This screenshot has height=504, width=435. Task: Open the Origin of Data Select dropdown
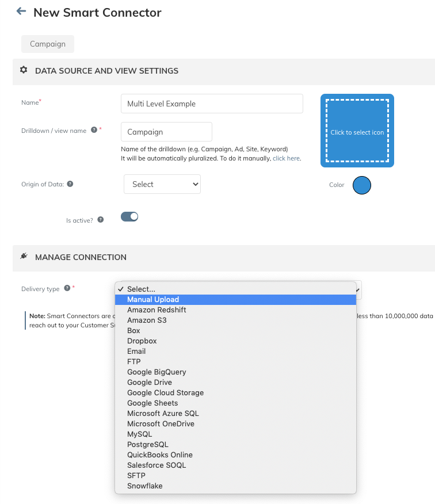[x=162, y=184]
